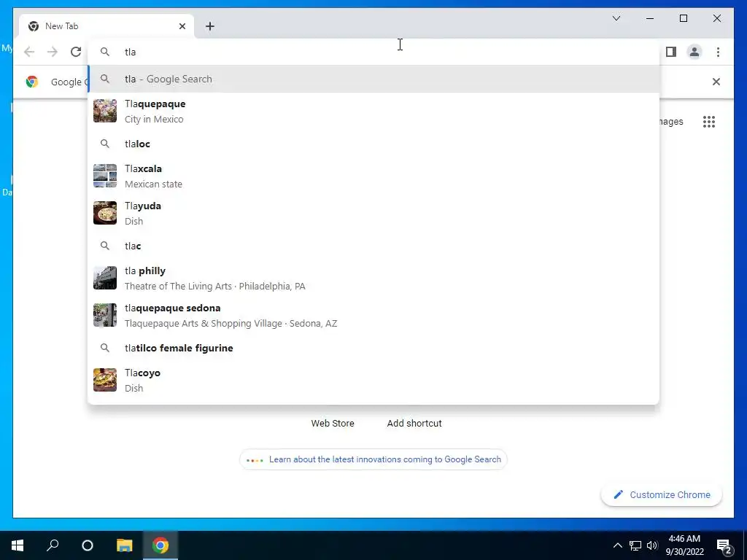Screen dimensions: 747x560
Task: Click the Tlayuda dish thumbnail
Action: [105, 213]
